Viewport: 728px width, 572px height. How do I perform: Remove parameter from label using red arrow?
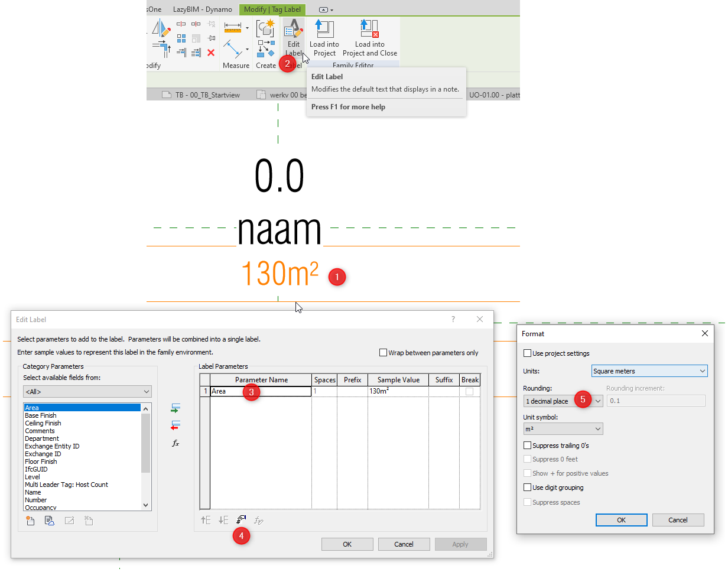(x=175, y=425)
